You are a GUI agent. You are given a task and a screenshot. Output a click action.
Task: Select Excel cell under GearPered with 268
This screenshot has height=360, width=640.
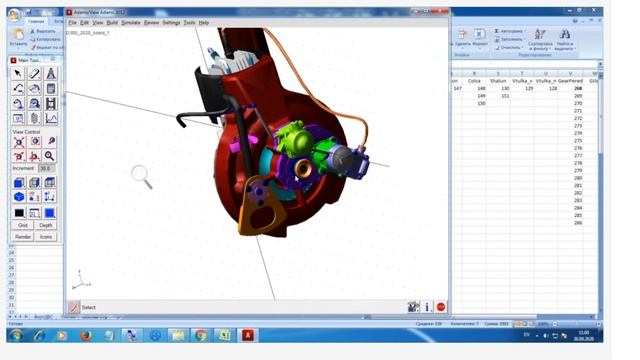[570, 88]
